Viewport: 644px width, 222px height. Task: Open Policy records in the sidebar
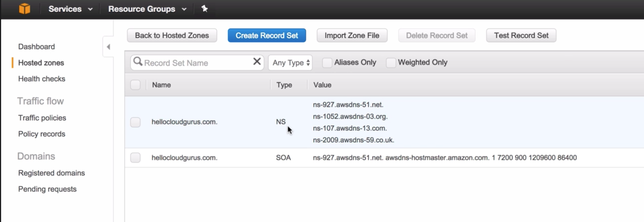[x=42, y=134]
